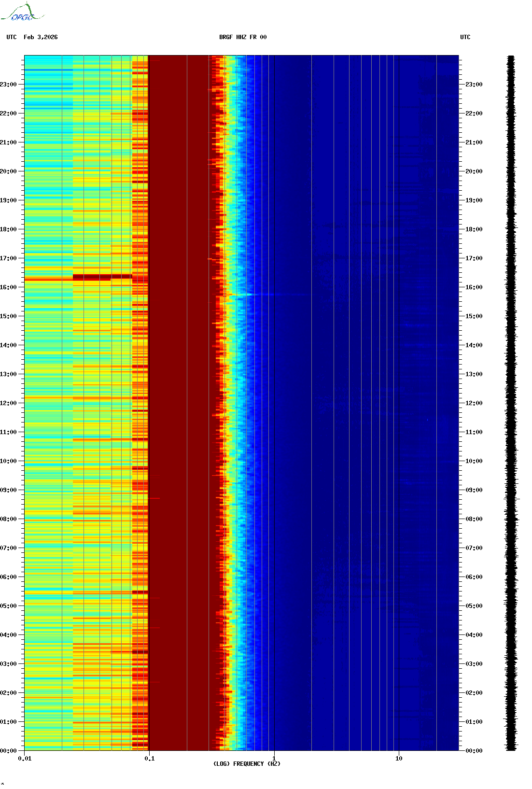Click the 20:00 label on right time axis

(474, 171)
